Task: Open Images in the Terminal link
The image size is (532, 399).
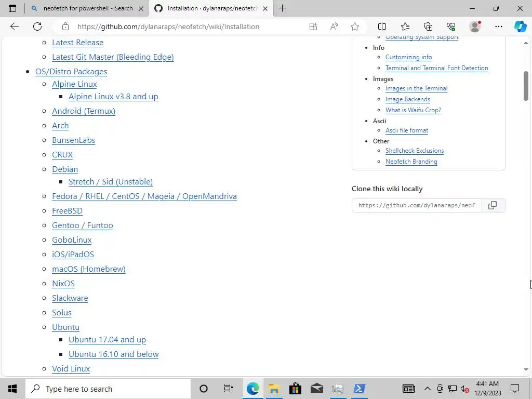Action: (416, 88)
